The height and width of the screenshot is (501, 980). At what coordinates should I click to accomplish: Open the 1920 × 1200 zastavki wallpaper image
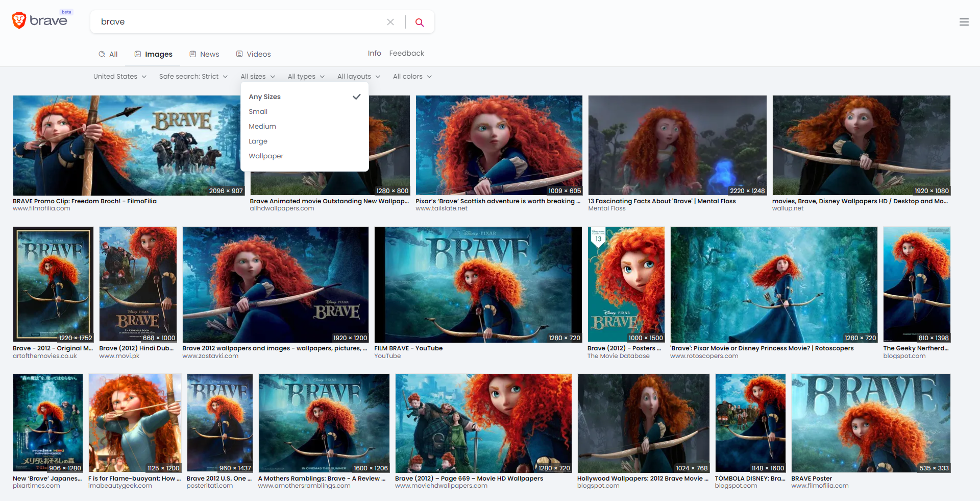275,284
